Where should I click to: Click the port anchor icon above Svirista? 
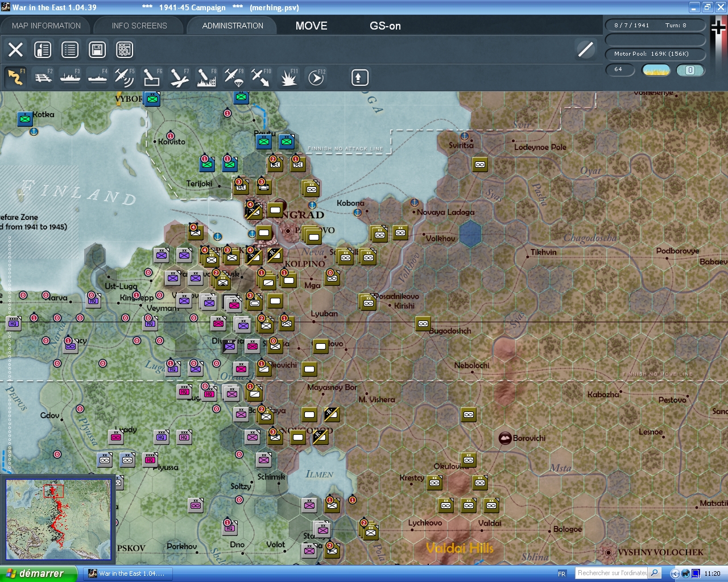click(465, 136)
